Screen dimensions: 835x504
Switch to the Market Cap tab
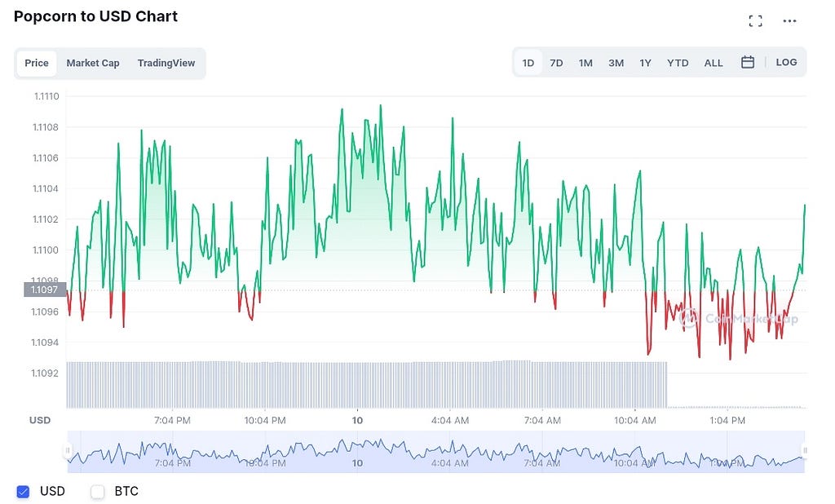pyautogui.click(x=93, y=63)
